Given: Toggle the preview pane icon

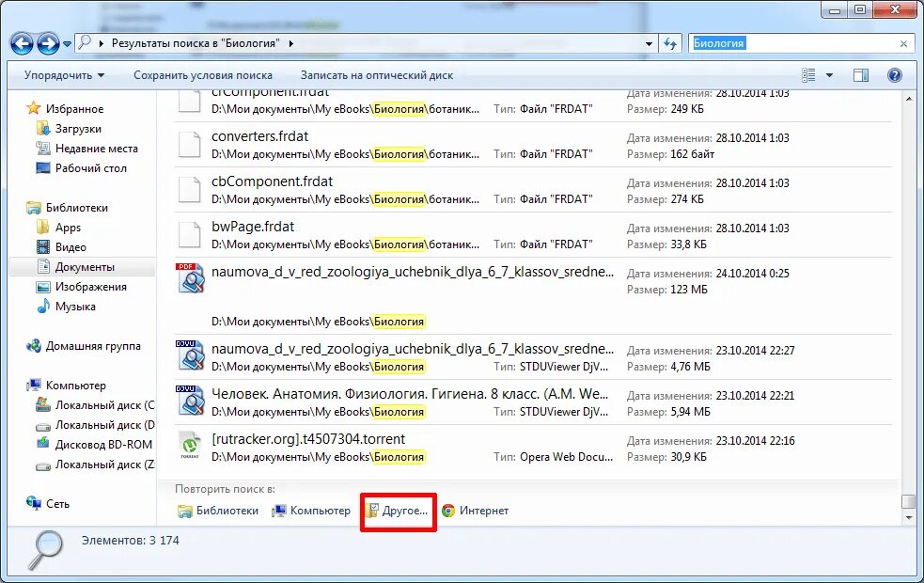Looking at the screenshot, I should click(x=861, y=75).
